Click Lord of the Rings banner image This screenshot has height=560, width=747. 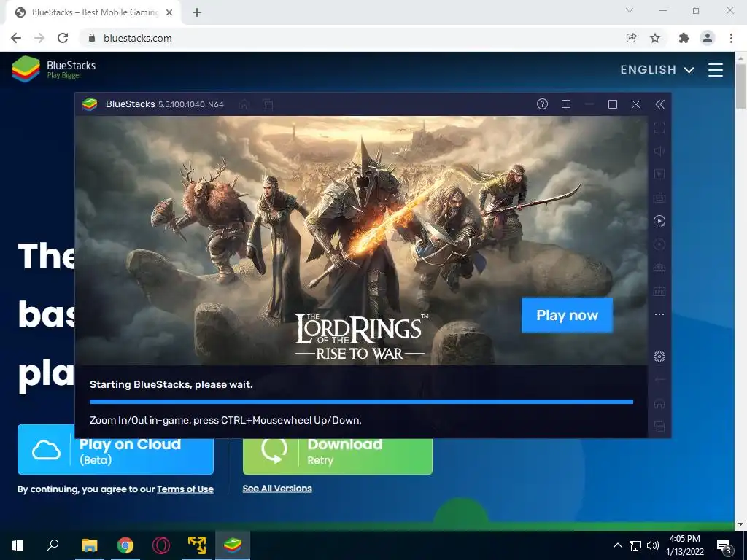pos(361,241)
